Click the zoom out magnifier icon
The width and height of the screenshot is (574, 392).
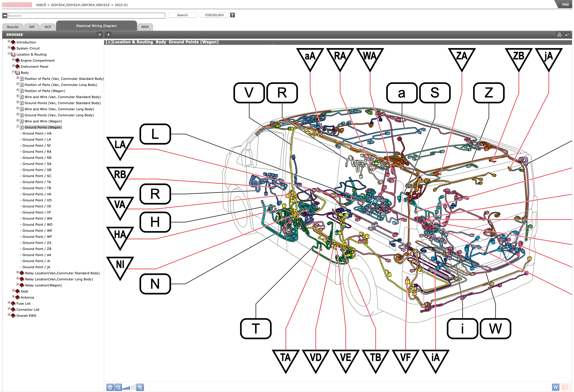pyautogui.click(x=118, y=387)
